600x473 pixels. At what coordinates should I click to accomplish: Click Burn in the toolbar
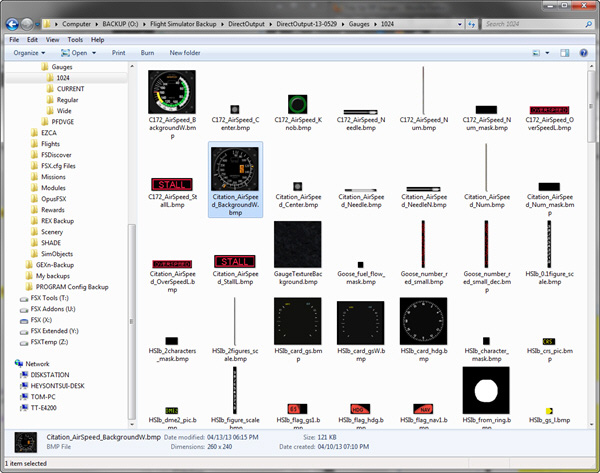[147, 53]
